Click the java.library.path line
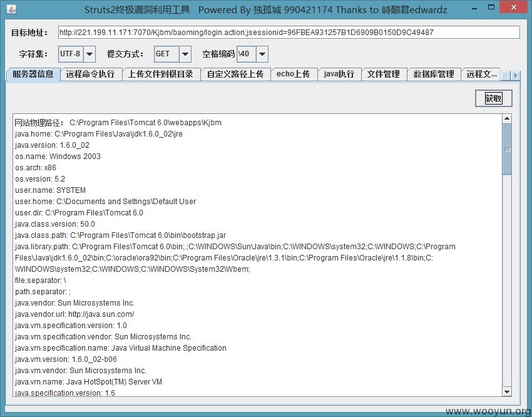This screenshot has width=532, height=417. point(235,257)
